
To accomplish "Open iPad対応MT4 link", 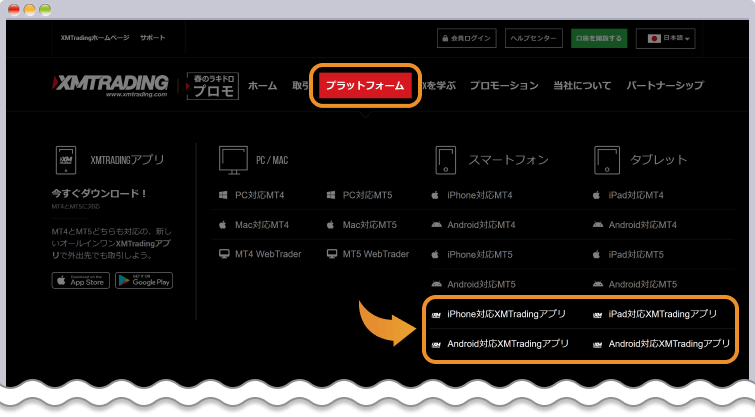I will tap(636, 195).
